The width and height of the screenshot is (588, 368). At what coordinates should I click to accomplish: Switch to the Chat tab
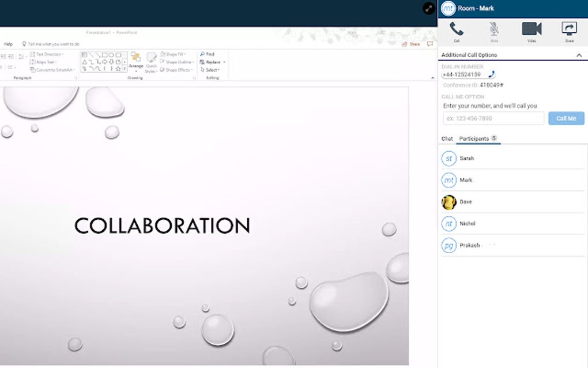coord(446,138)
